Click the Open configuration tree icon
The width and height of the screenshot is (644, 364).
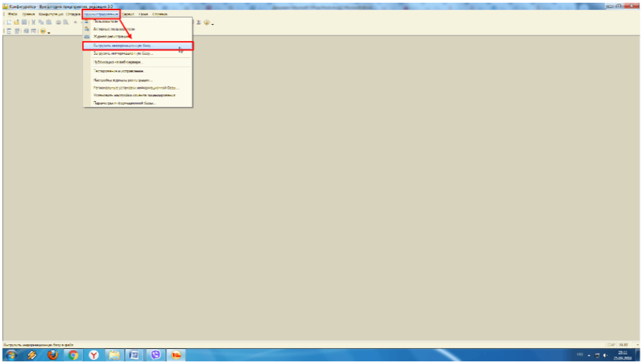pos(9,31)
